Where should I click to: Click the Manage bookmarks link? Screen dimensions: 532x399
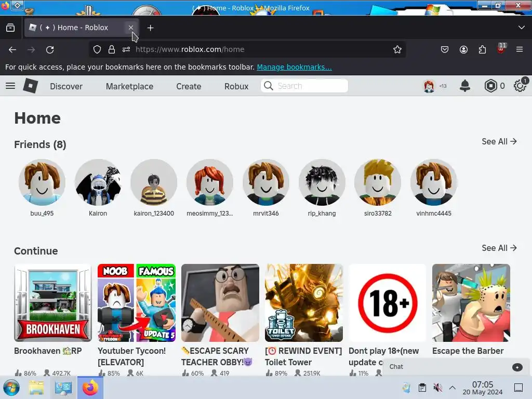(x=294, y=67)
